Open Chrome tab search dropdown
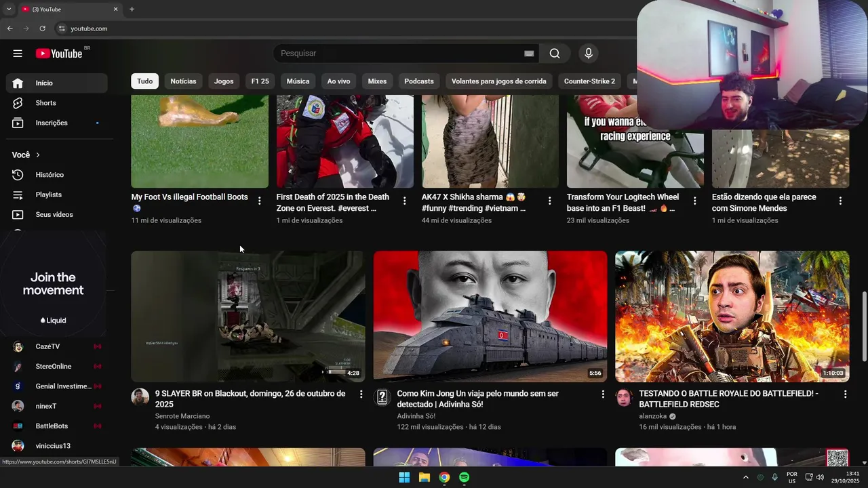 point(9,9)
